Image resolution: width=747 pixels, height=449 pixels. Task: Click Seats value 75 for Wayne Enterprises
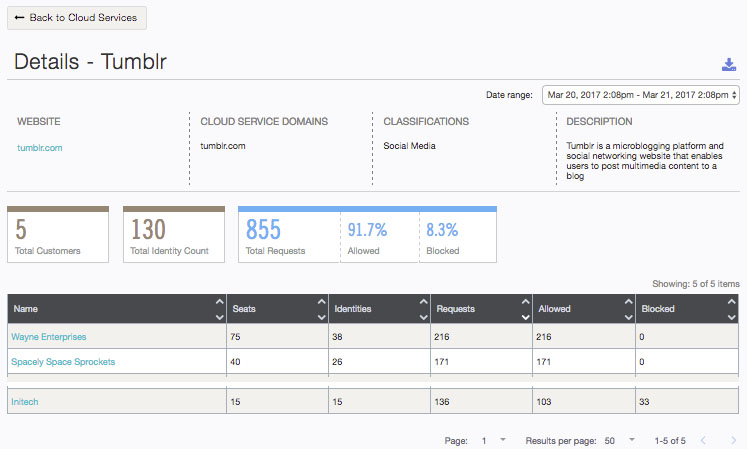pos(235,337)
